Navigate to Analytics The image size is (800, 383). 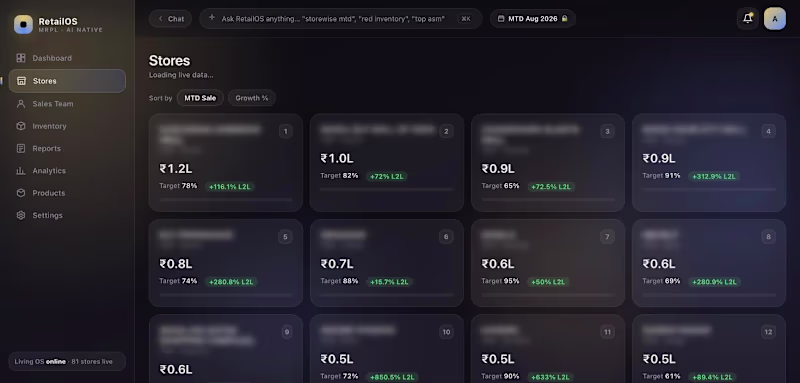[x=67, y=171]
